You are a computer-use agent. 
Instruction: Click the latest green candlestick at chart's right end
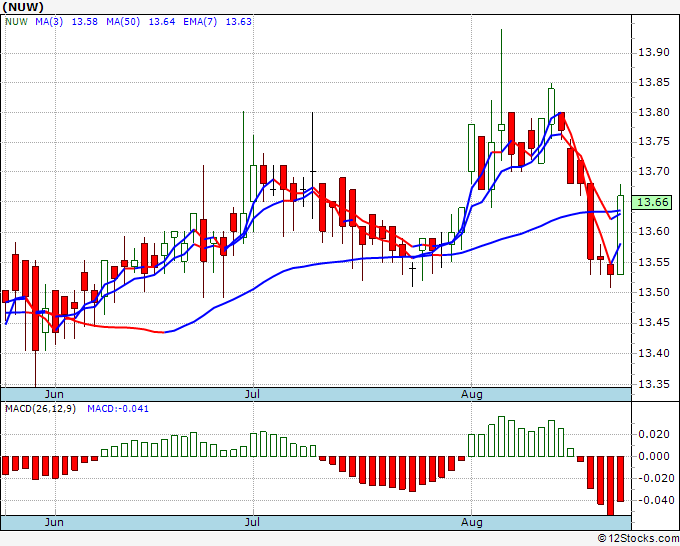pyautogui.click(x=621, y=235)
